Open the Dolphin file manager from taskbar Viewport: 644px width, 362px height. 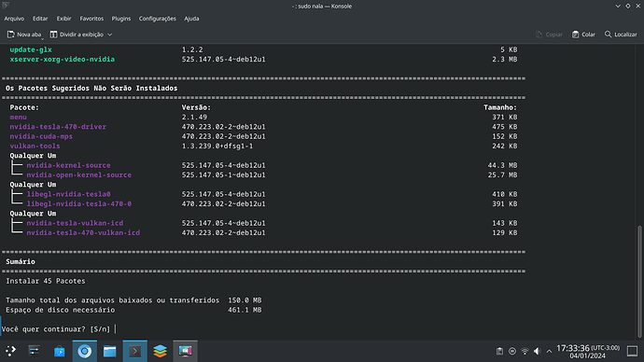(109, 351)
